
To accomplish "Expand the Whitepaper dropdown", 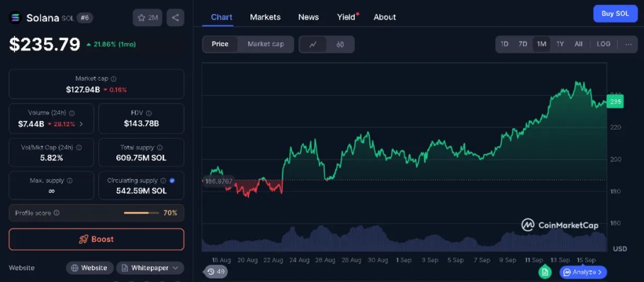I will (x=150, y=268).
